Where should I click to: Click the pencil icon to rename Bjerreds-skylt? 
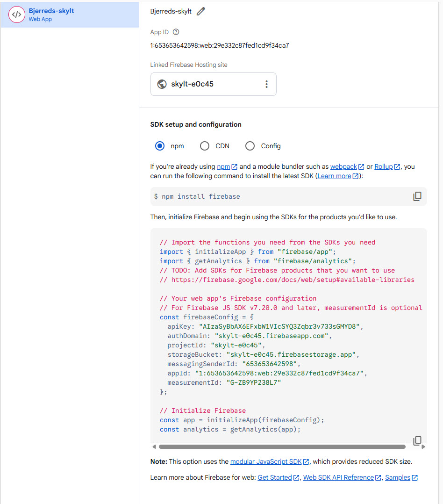201,11
